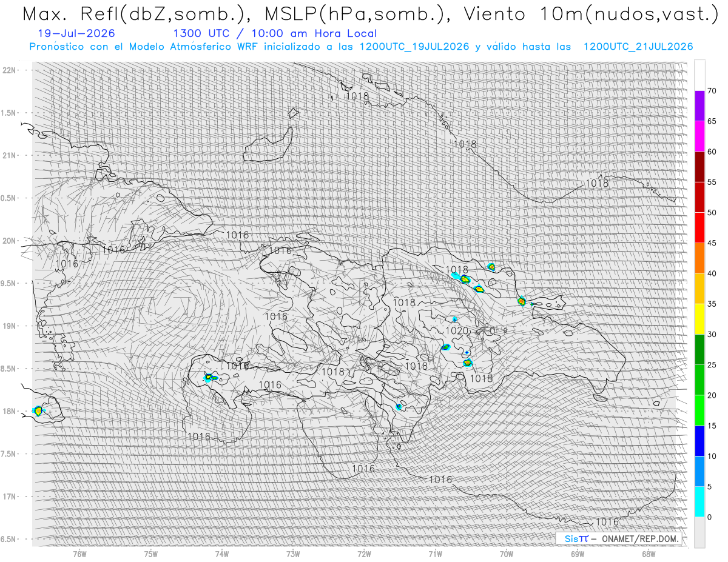The image size is (728, 562).
Task: Click the colorbar value label 55
Action: coord(712,182)
